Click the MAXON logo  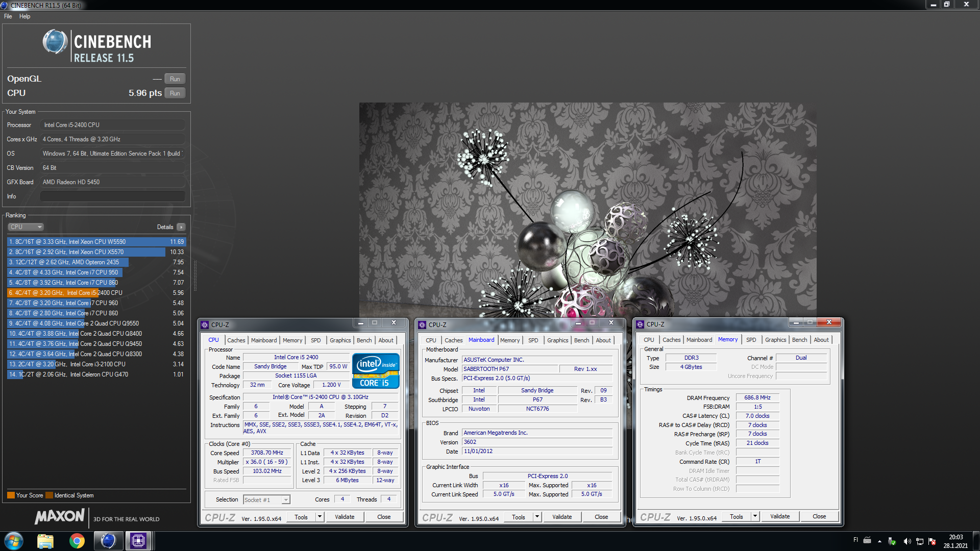coord(60,517)
